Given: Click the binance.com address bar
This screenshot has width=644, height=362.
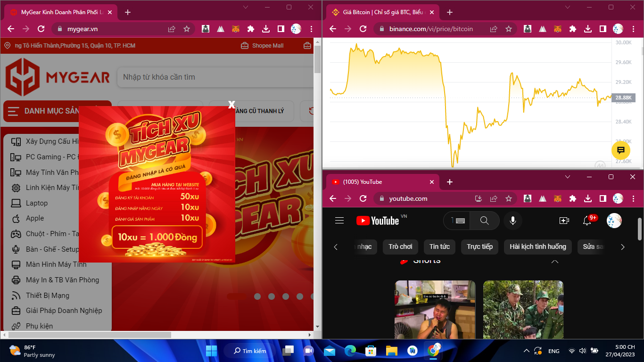Looking at the screenshot, I should point(430,29).
